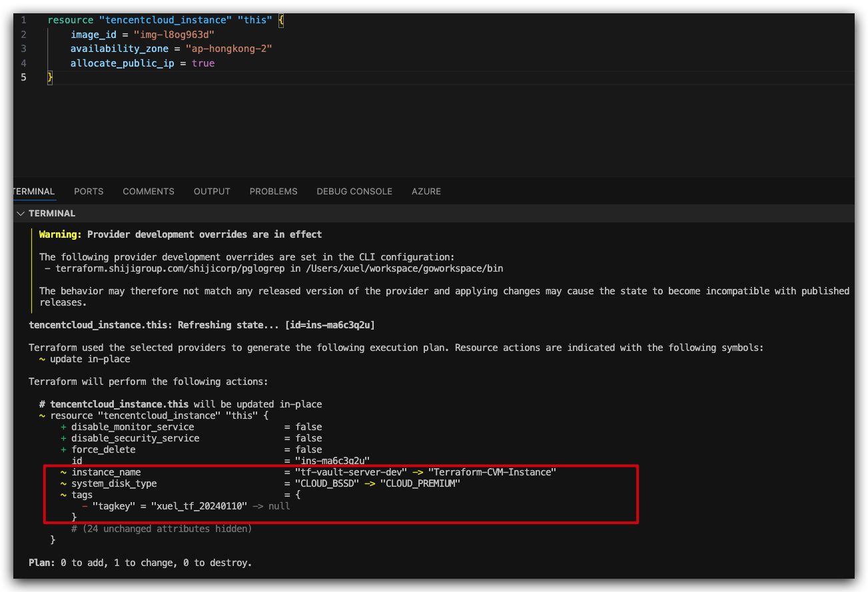Click the "CLOUD_PREMIUM" disk type value

click(x=420, y=483)
